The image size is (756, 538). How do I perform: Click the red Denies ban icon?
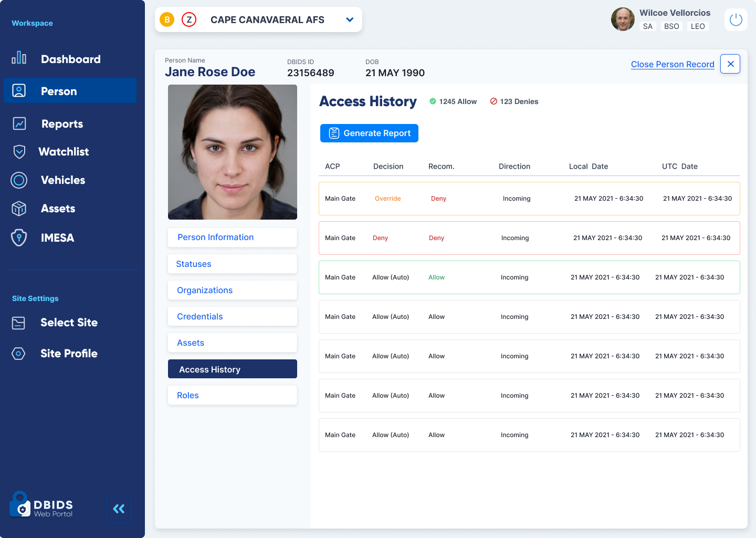coord(493,101)
